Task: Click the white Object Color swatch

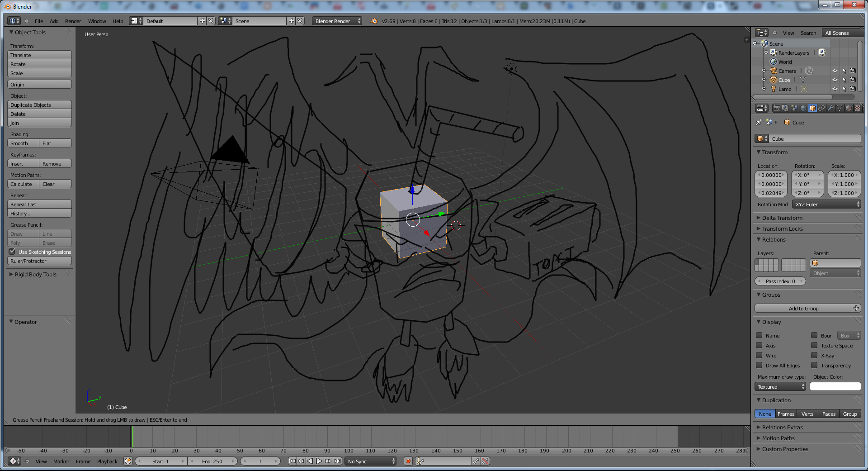Action: click(835, 386)
